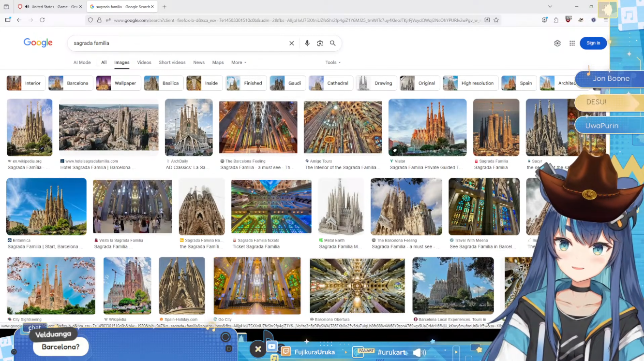Open the Metal Earth model thumbnail

pyautogui.click(x=341, y=206)
